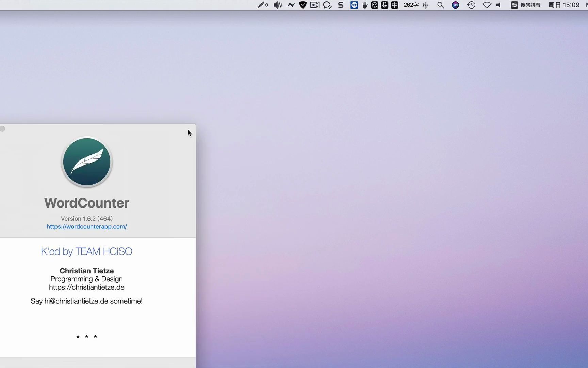This screenshot has height=368, width=588.
Task: Click the K'ed by TEAM HCiSO heading
Action: pos(86,251)
